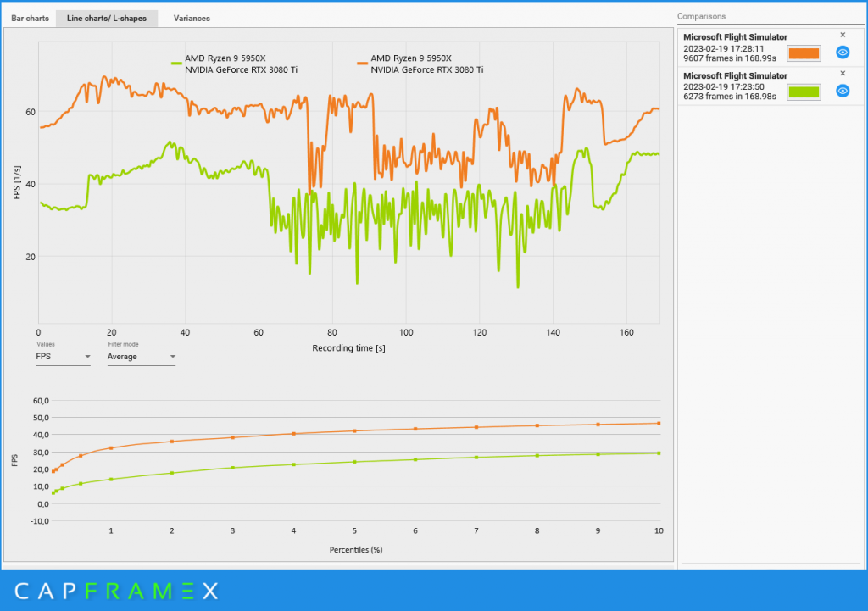
Task: Click the CapFrameX logo
Action: click(116, 591)
